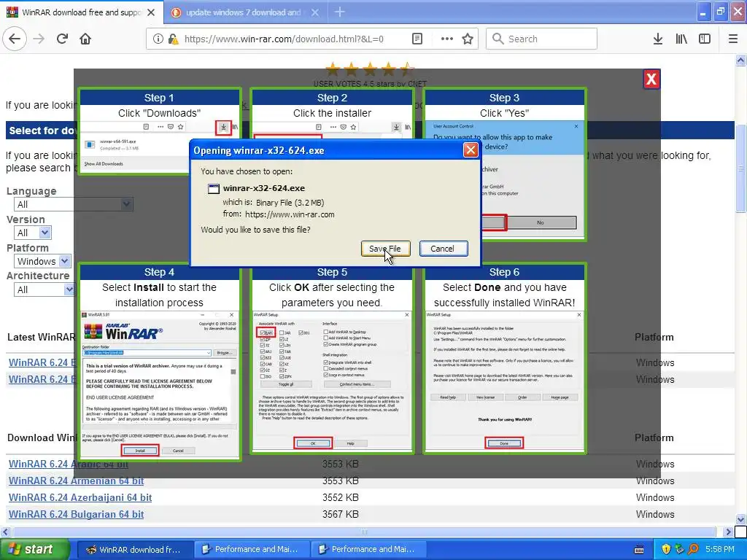Open the Firefox hamburger menu
747x560 pixels.
pos(733,39)
